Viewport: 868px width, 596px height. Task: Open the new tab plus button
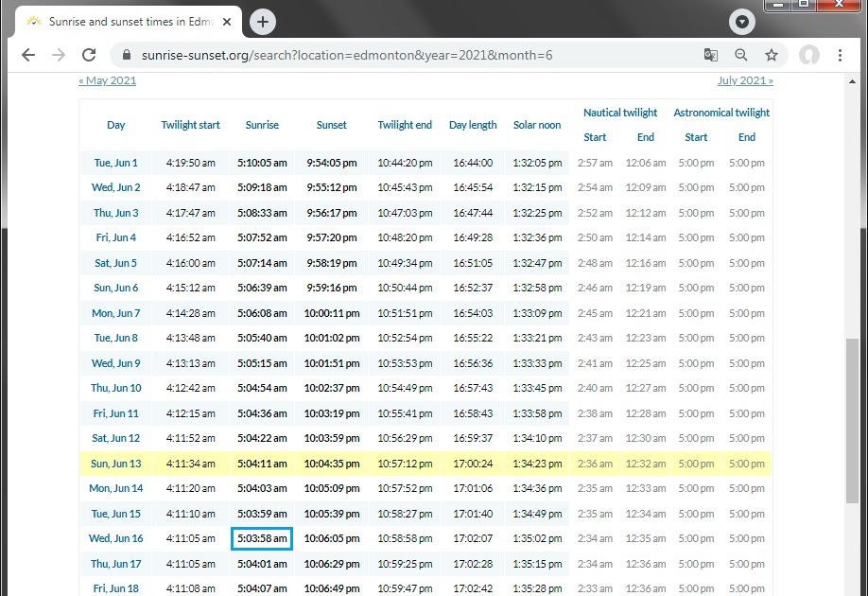point(263,22)
